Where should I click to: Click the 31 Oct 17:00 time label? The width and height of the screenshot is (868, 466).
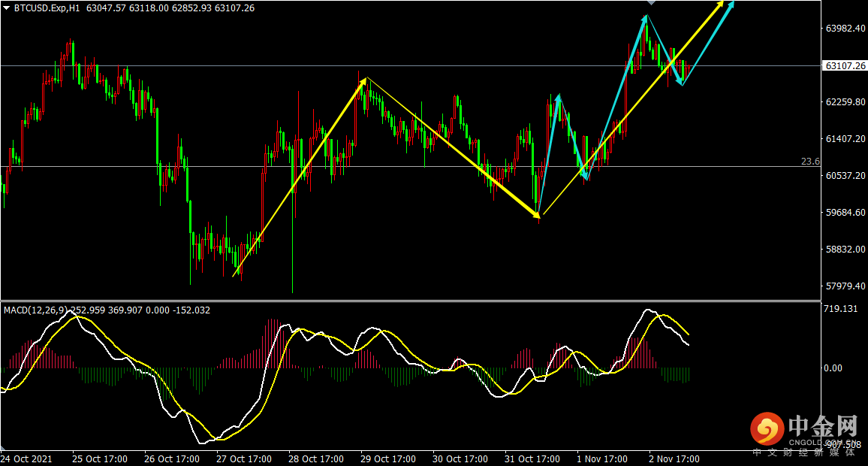click(x=532, y=458)
